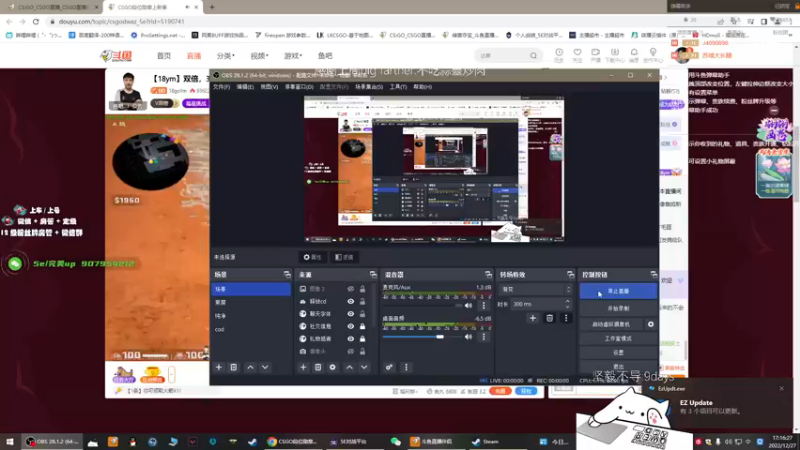Open desktop audio channel three-dot options
800x450 pixels.
click(x=484, y=337)
